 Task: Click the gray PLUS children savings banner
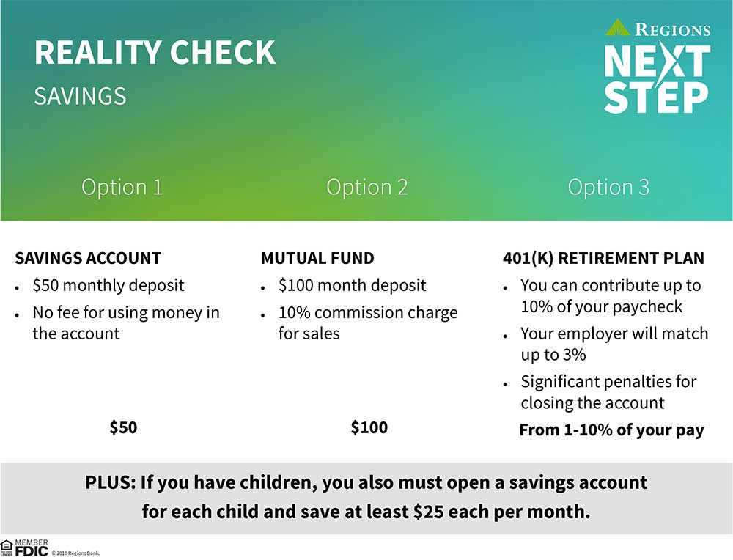coord(366,498)
